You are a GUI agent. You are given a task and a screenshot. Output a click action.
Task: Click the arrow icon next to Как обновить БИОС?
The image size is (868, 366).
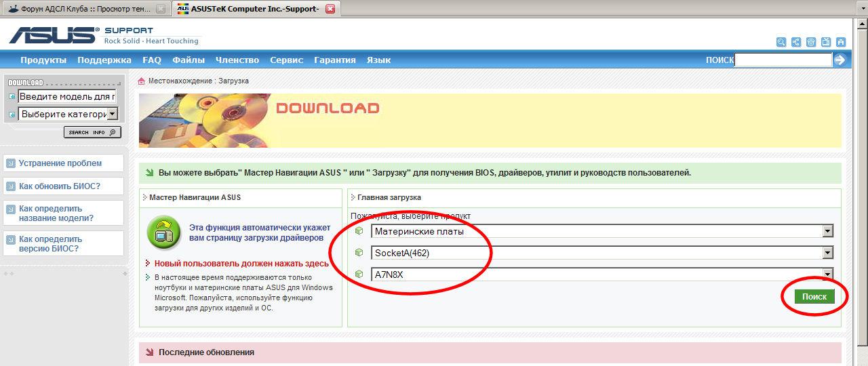pyautogui.click(x=10, y=186)
